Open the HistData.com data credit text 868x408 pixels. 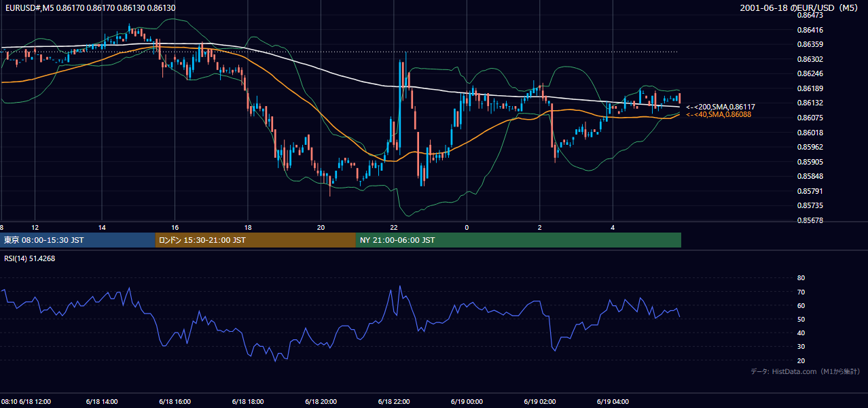coord(806,371)
